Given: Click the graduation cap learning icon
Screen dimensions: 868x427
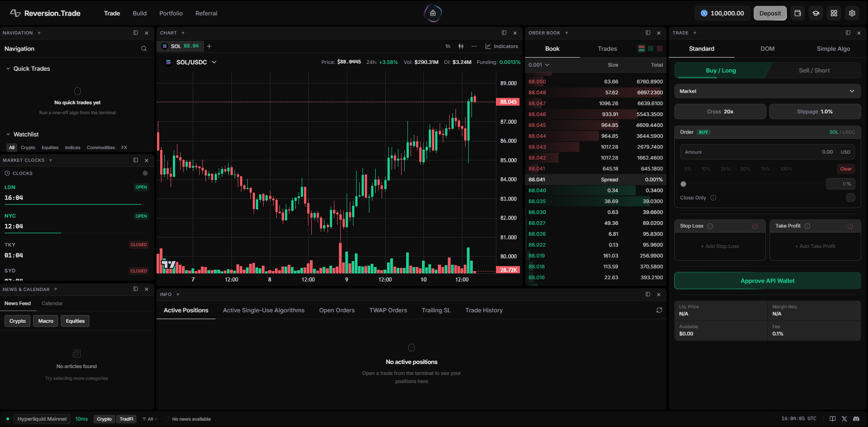Looking at the screenshot, I should [815, 13].
